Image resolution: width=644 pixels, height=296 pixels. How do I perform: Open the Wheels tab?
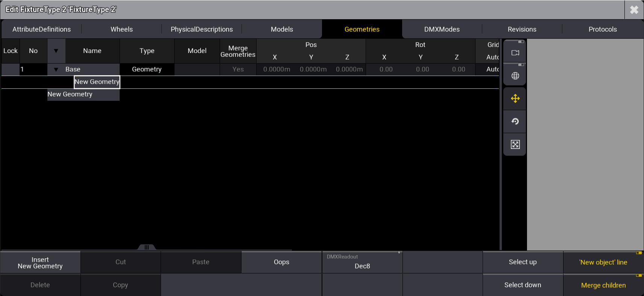coord(122,29)
